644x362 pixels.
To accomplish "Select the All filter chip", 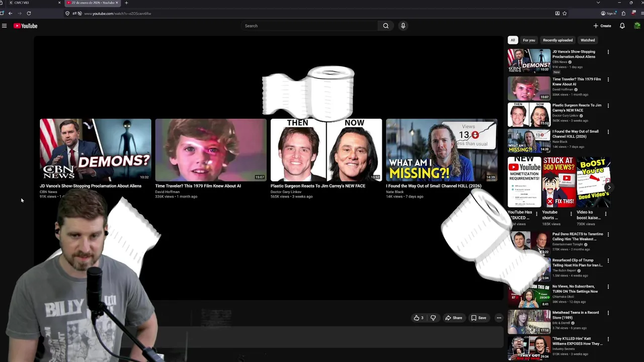I will point(513,40).
